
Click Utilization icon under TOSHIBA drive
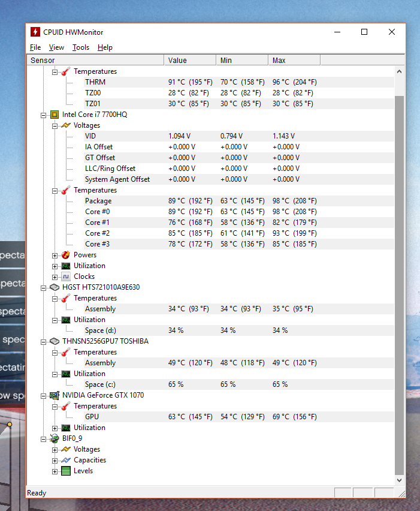click(x=66, y=374)
